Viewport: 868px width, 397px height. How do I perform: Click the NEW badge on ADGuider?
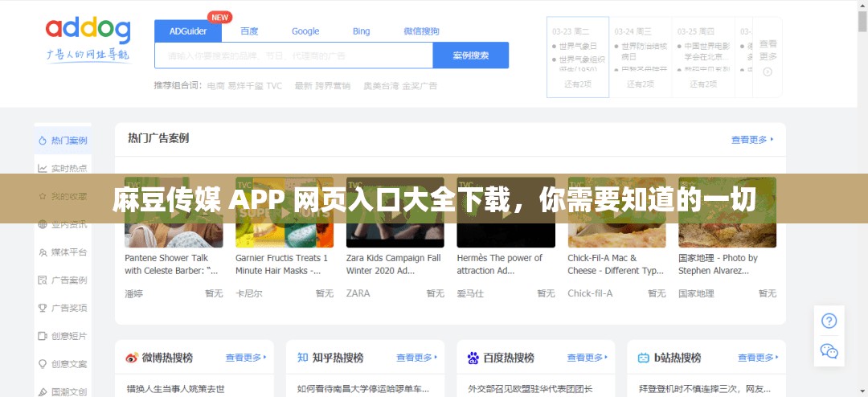pyautogui.click(x=219, y=17)
